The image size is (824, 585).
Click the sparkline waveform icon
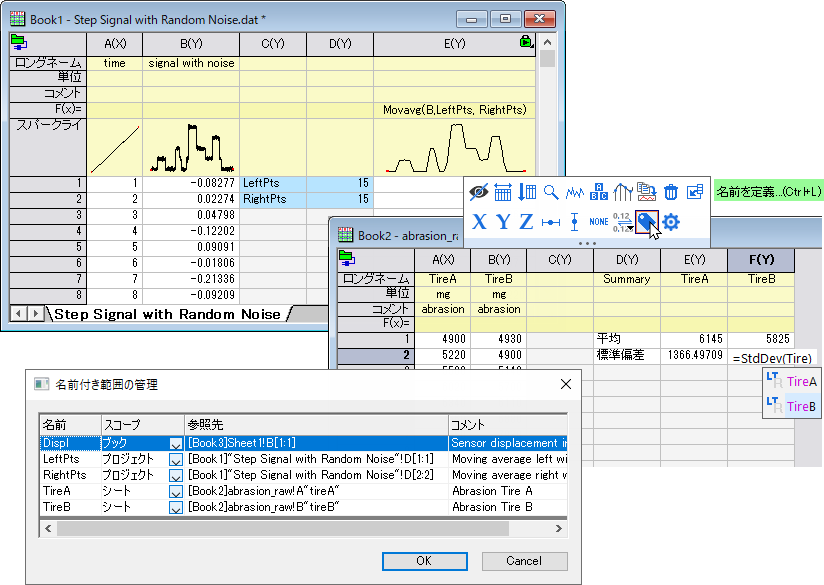coord(574,193)
